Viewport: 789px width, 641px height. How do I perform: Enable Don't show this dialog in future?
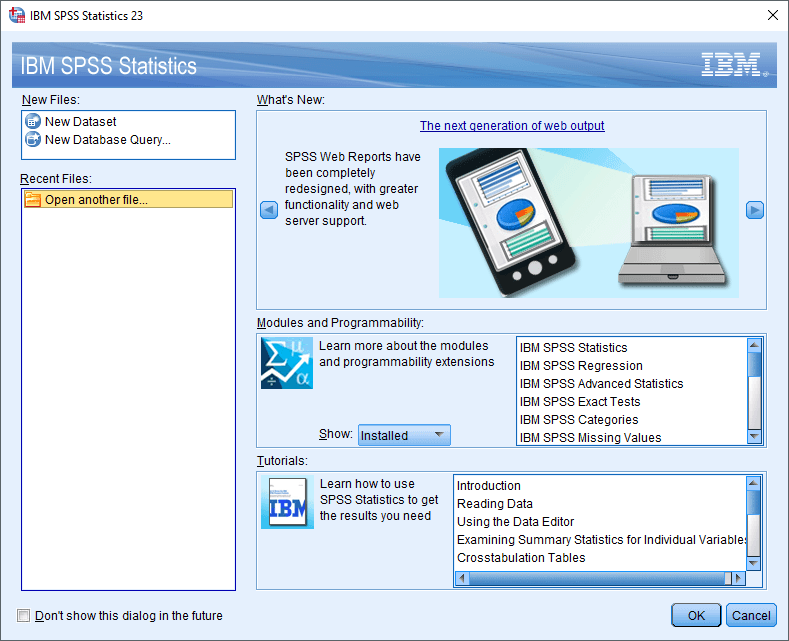[24, 616]
